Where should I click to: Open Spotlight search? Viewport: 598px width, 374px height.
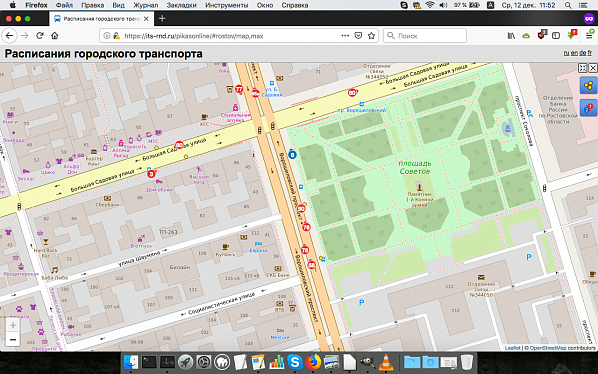[568, 5]
